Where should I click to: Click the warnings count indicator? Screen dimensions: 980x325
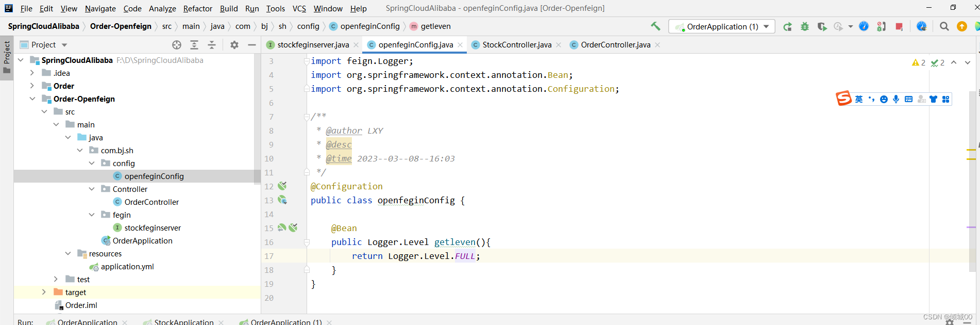[x=919, y=62]
